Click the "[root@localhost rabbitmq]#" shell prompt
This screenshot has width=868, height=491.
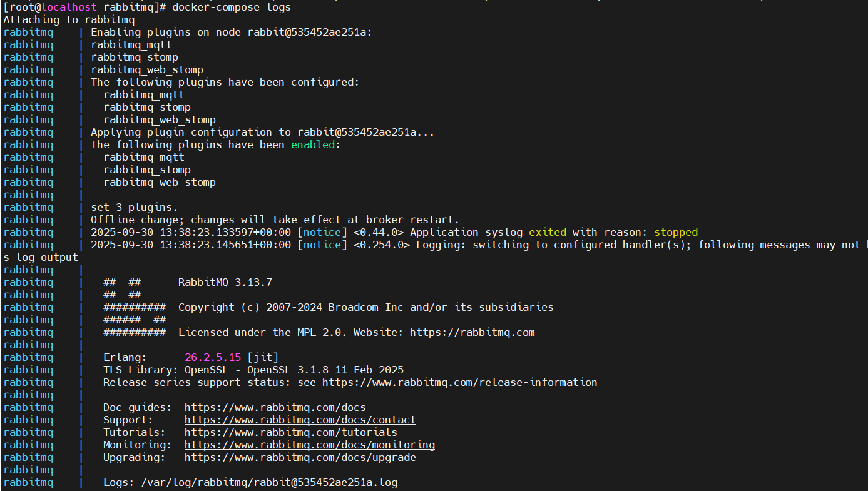click(x=84, y=7)
